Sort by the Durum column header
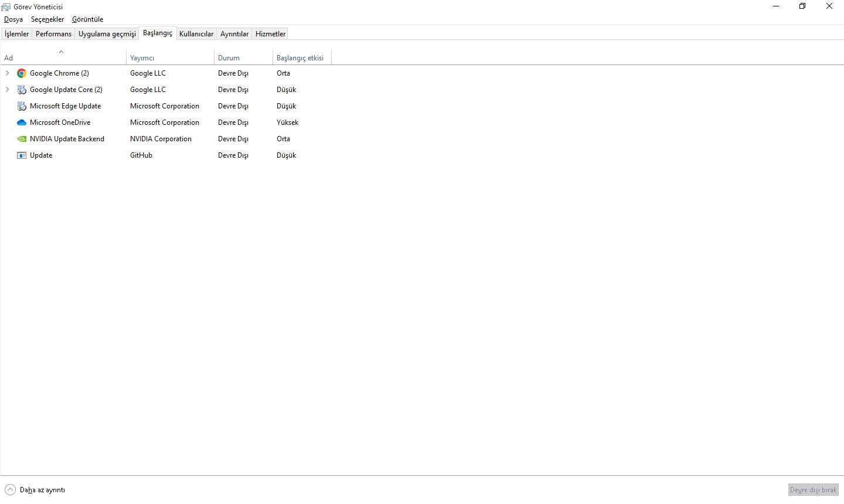This screenshot has height=504, width=844. tap(243, 57)
